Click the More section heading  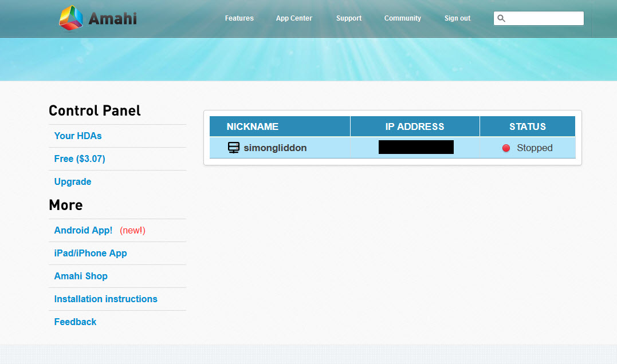(66, 205)
